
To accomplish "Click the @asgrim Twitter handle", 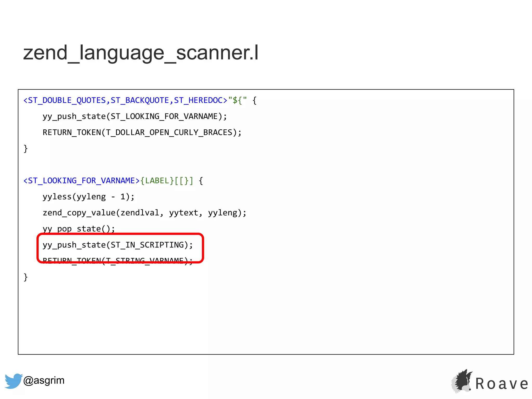I will [x=44, y=380].
